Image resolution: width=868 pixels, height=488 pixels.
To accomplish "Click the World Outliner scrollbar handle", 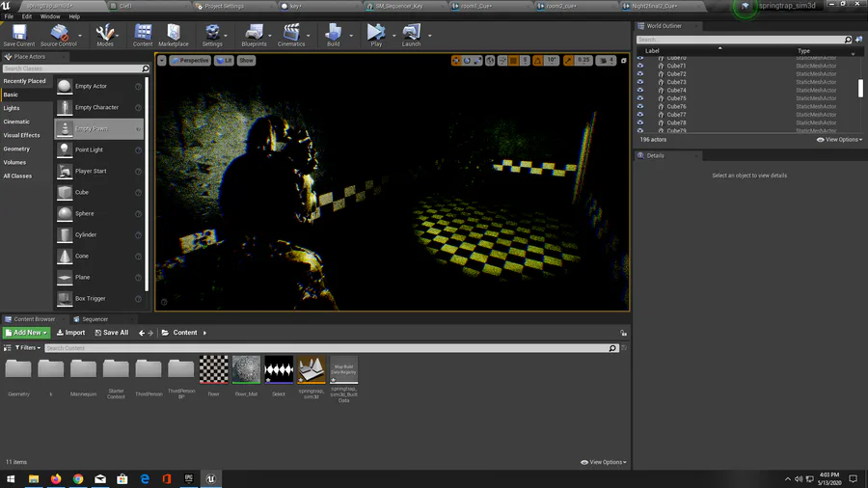I will [860, 89].
